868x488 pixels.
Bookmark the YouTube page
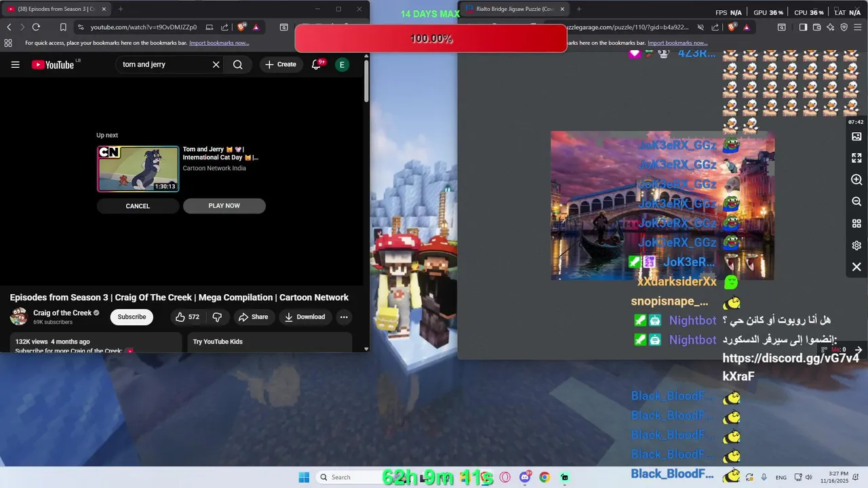[x=63, y=27]
